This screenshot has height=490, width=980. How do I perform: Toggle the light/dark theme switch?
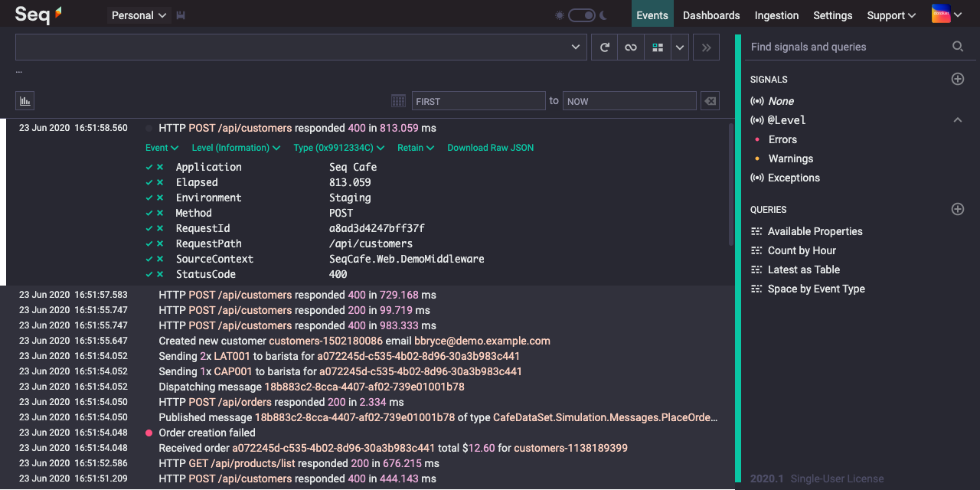click(x=582, y=15)
